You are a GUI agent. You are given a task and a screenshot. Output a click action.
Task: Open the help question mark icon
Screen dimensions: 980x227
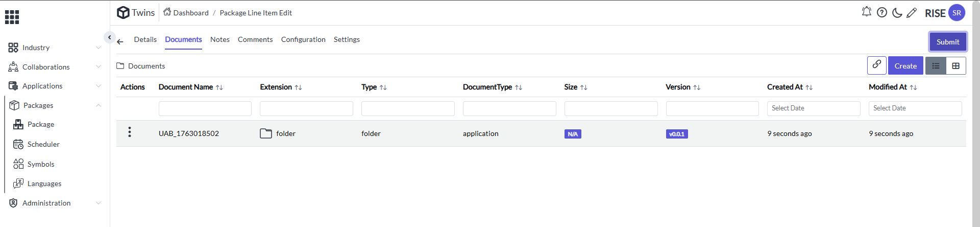click(x=881, y=12)
